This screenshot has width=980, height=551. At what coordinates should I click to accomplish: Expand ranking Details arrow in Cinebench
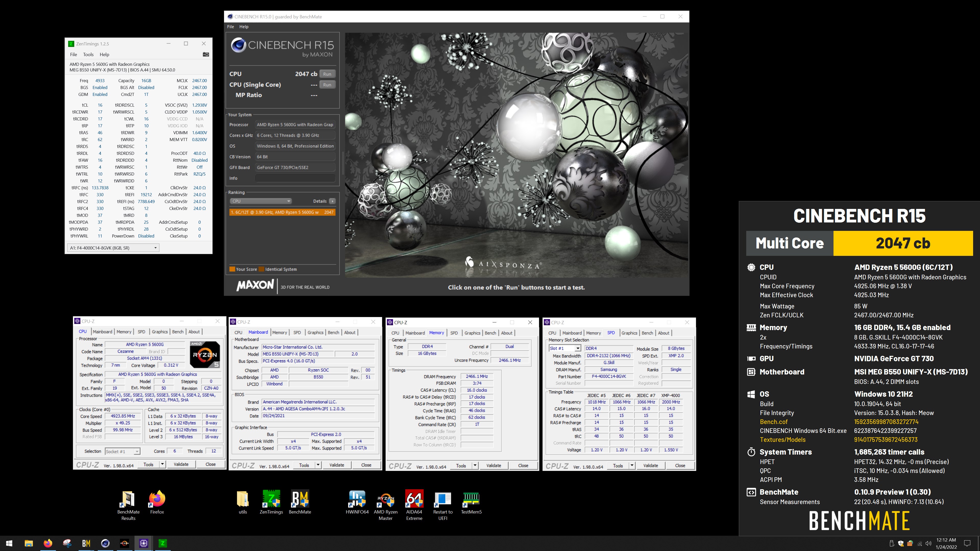click(332, 201)
